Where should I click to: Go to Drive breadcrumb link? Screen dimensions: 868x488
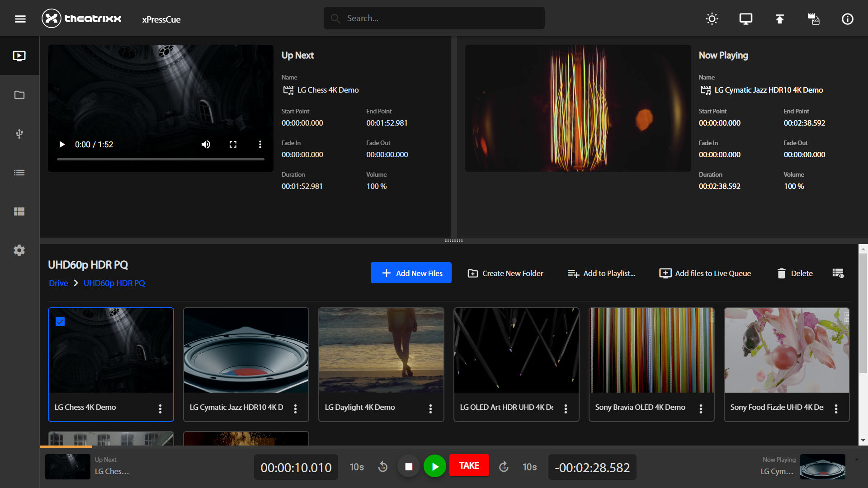[x=58, y=283]
